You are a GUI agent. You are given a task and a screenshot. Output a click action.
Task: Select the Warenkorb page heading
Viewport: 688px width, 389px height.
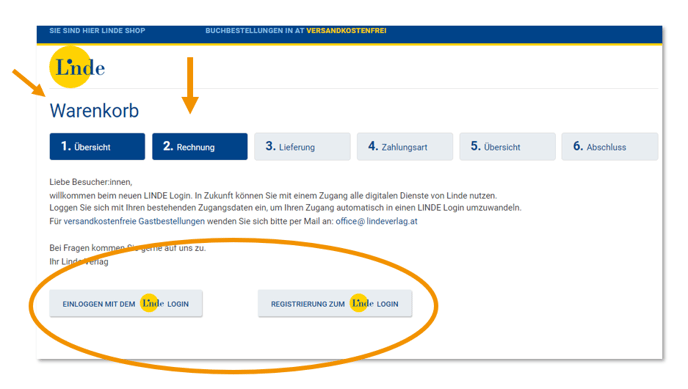tap(94, 111)
